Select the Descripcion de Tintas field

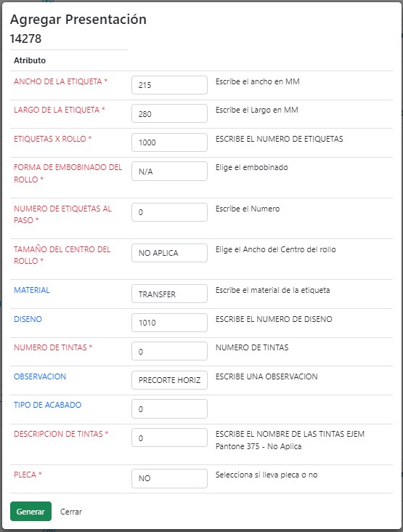(x=169, y=438)
